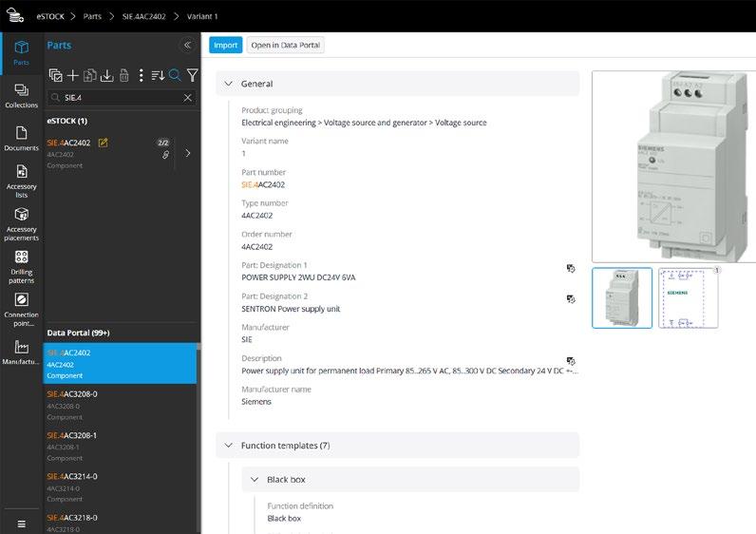Collapse the Black box subsection
756x534 pixels.
(255, 480)
